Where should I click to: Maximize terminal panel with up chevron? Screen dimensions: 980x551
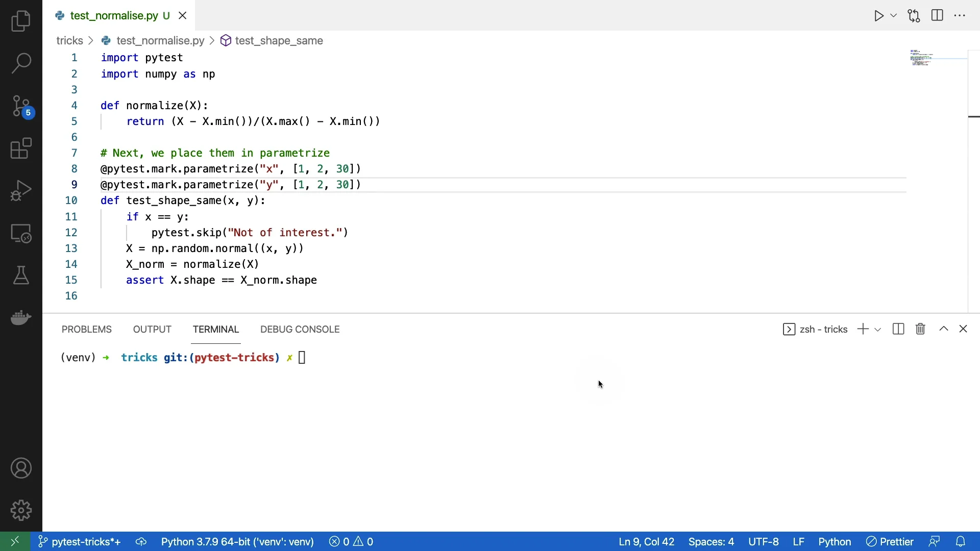(944, 330)
